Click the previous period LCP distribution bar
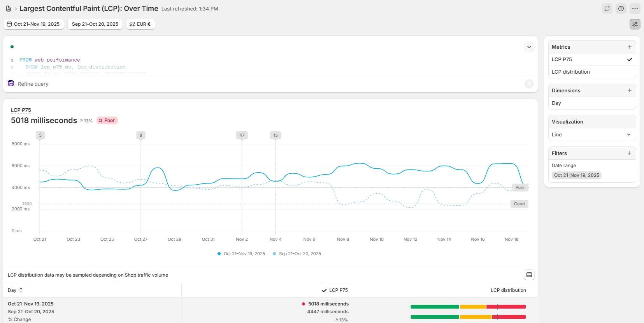This screenshot has height=323, width=644. pyautogui.click(x=468, y=317)
